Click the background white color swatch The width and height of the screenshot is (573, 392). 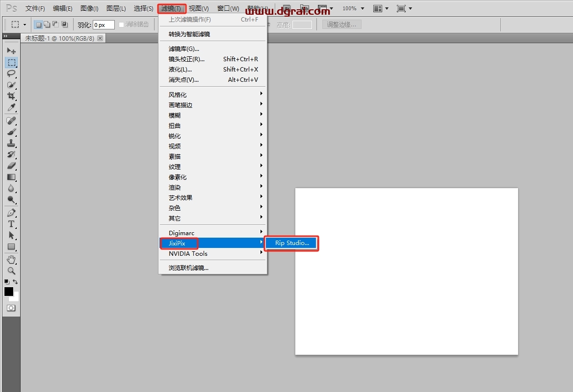17,297
